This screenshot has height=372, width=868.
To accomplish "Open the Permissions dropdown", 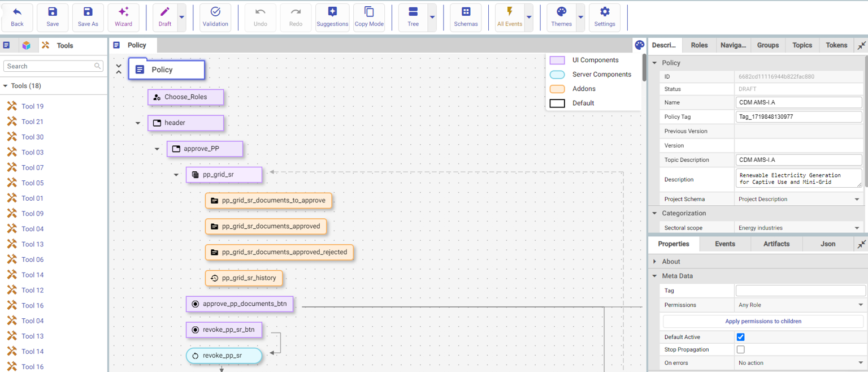I will coord(800,305).
